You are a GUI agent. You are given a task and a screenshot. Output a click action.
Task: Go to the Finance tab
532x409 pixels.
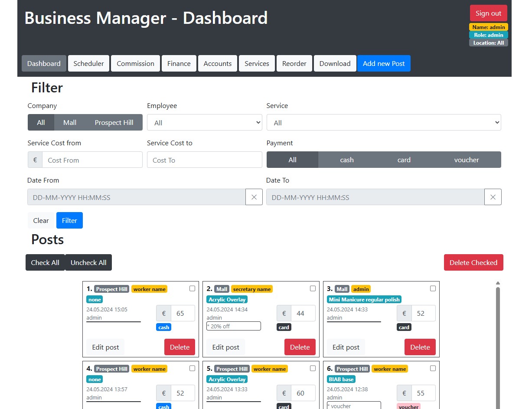tap(179, 63)
